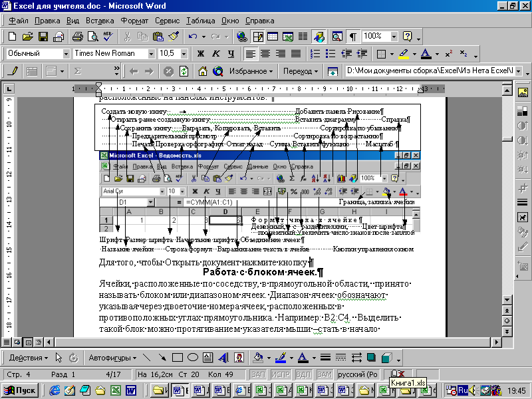This screenshot has height=399, width=532.
Task: Open the Document Map
Action: click(x=337, y=37)
